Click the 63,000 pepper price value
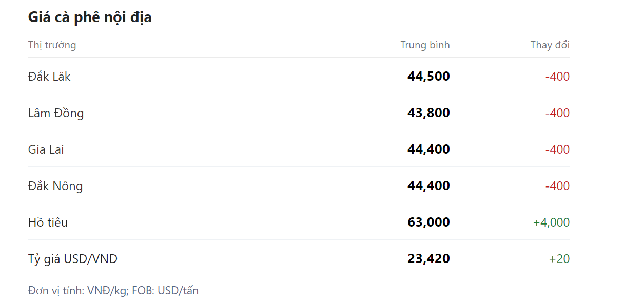 (428, 222)
